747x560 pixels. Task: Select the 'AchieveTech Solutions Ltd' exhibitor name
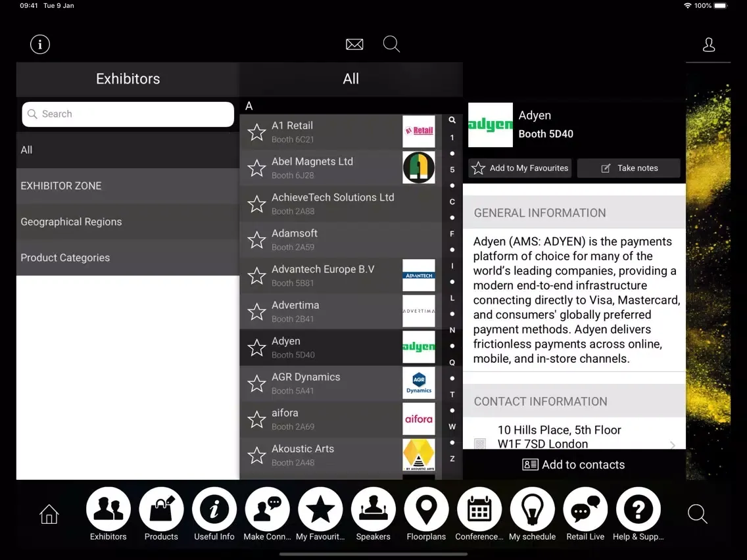point(333,197)
